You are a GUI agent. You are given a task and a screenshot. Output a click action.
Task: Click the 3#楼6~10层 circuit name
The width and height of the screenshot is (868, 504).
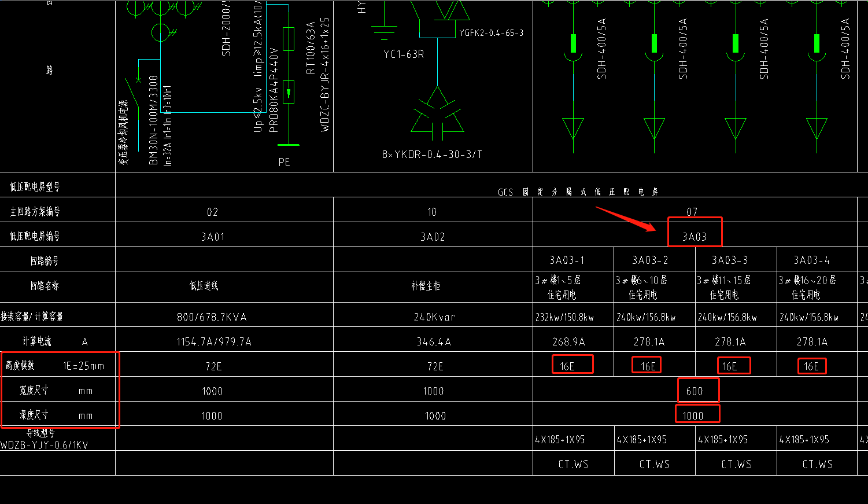tap(641, 280)
